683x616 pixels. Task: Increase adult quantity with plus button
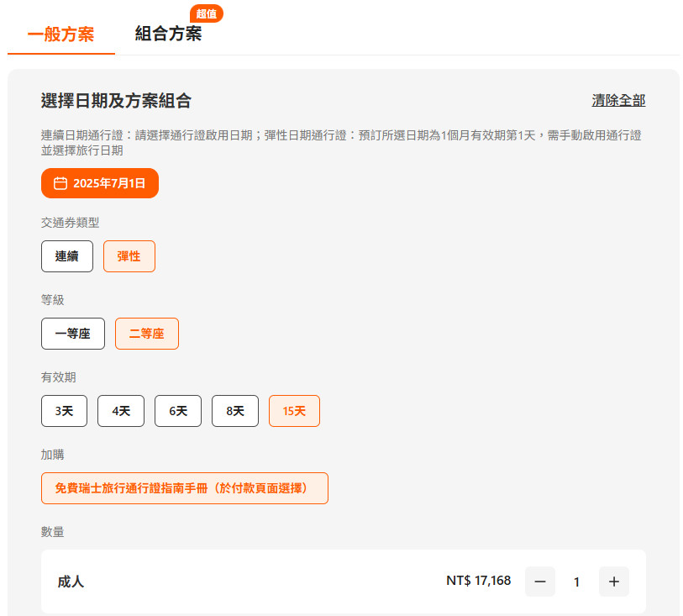point(614,582)
